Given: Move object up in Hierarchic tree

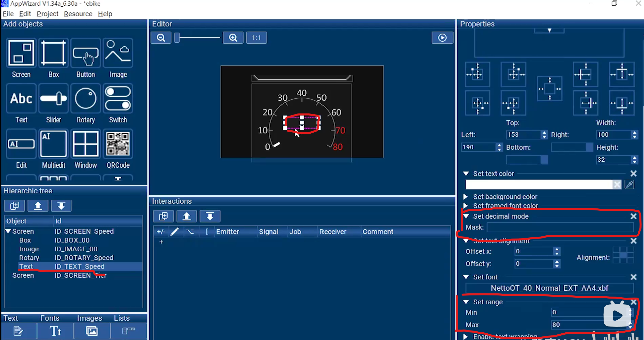Looking at the screenshot, I should [38, 206].
